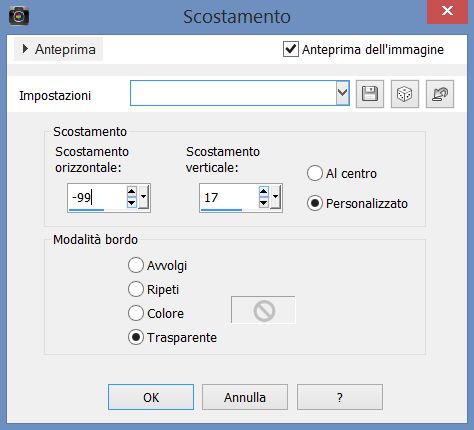Click the reset to default icon
This screenshot has width=474, height=430.
[x=440, y=94]
